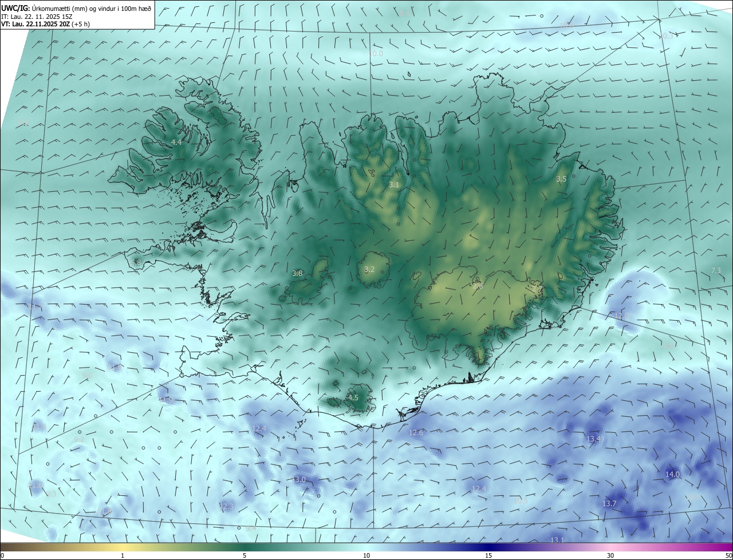The width and height of the screenshot is (733, 560).
Task: Click the 50 tick label on the color scale
Action: coord(728,555)
